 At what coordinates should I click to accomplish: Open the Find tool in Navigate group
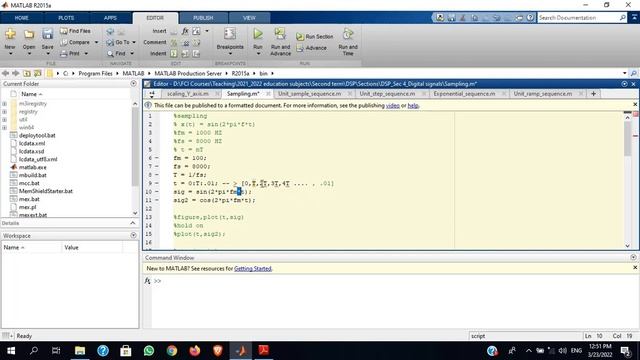pyautogui.click(x=120, y=53)
